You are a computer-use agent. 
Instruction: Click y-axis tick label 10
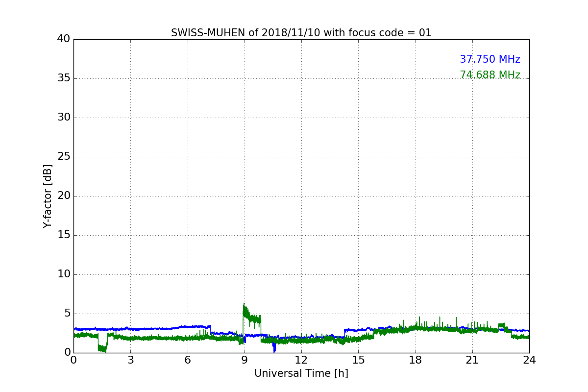(x=64, y=274)
